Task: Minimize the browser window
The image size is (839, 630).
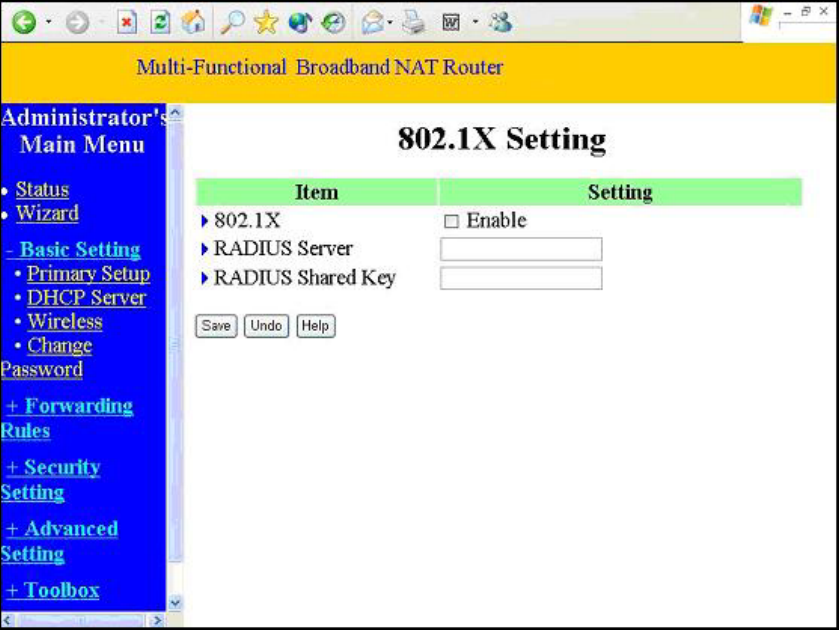Action: [x=787, y=12]
